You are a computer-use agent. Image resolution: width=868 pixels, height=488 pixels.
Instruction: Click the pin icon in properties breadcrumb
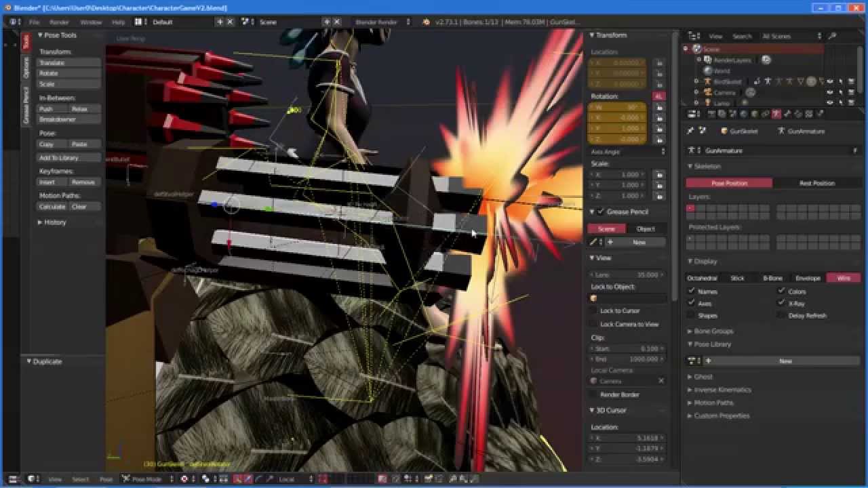tap(691, 131)
